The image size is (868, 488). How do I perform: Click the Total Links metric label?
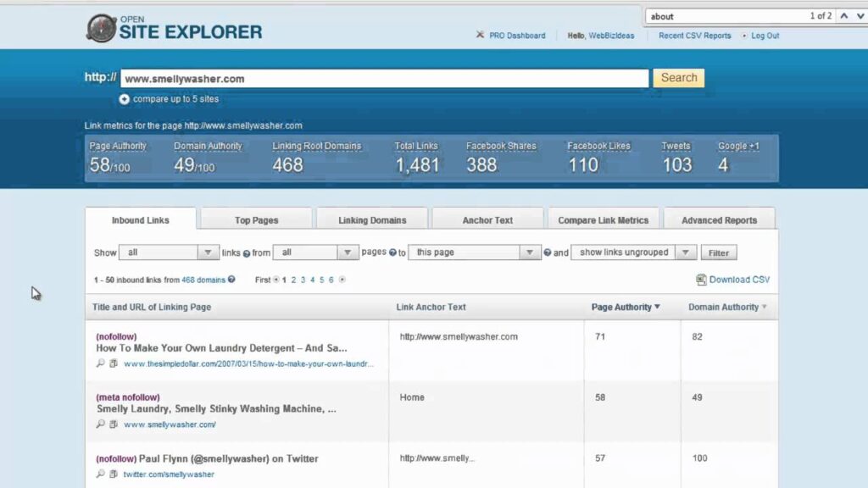pos(416,146)
